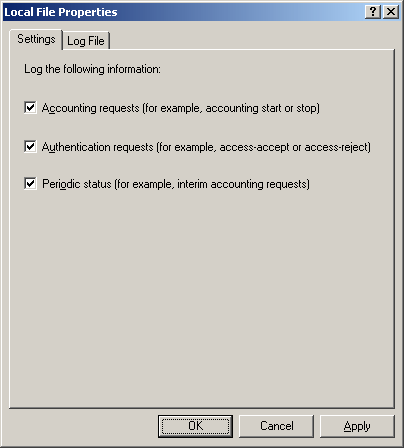This screenshot has width=404, height=448.
Task: Dismiss changes with the Cancel button
Action: click(276, 426)
